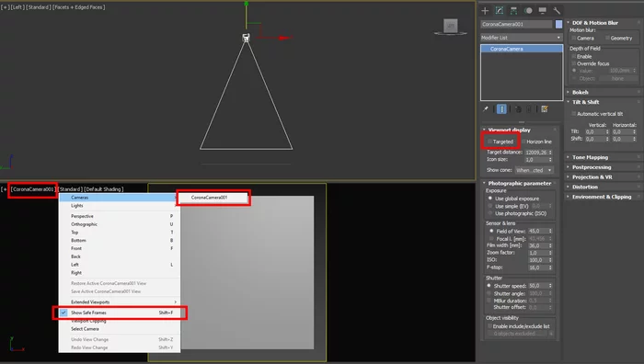Select Field of View radio button
Viewport: 644px width, 364px height.
491,231
